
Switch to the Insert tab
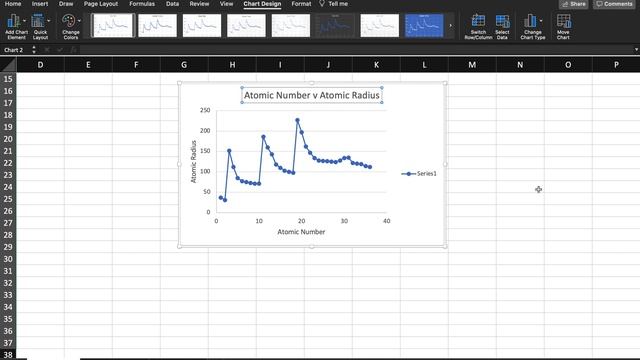(x=40, y=4)
